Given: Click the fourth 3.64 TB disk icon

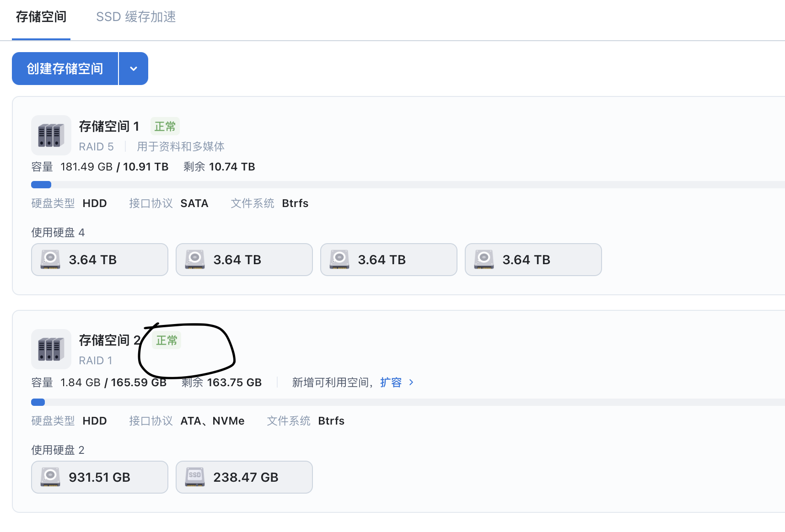Looking at the screenshot, I should pyautogui.click(x=484, y=260).
